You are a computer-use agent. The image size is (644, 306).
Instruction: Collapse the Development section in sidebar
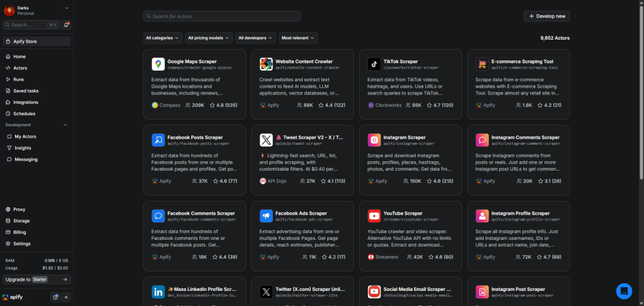coord(65,125)
